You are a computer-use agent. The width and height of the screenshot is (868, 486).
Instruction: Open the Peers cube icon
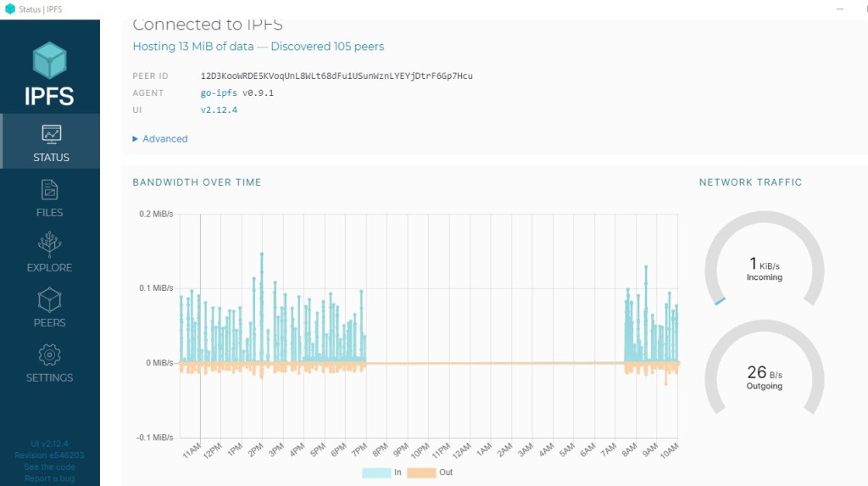click(50, 299)
